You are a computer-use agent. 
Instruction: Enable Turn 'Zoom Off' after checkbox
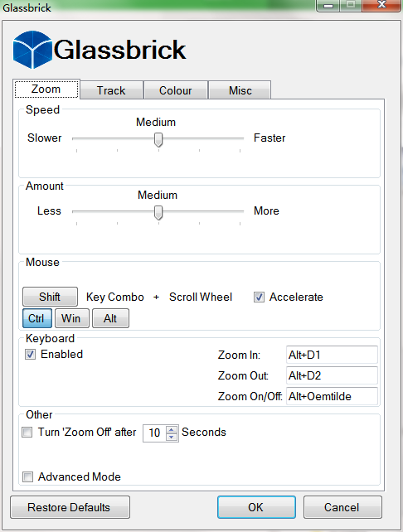click(27, 433)
